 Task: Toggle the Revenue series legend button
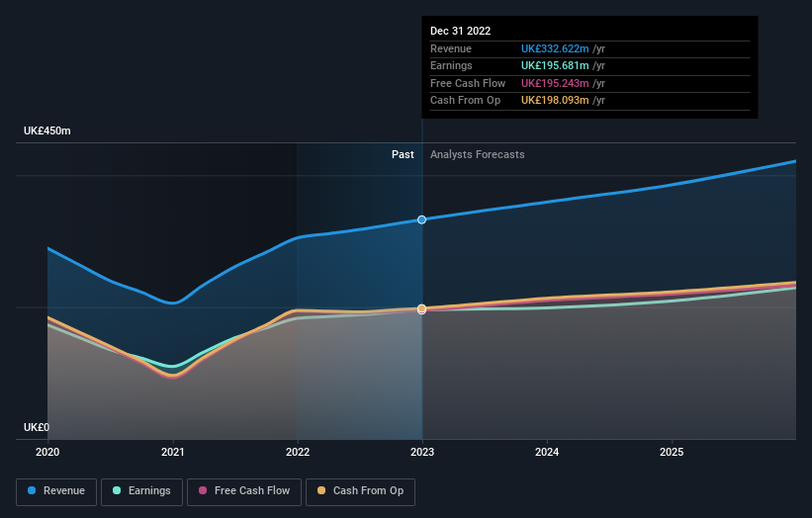click(56, 491)
